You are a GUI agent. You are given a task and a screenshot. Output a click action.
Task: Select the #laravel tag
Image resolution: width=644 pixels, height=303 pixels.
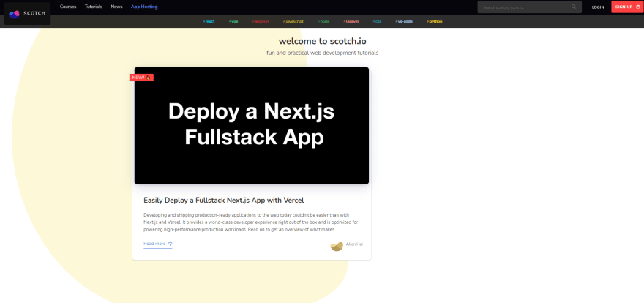click(351, 21)
